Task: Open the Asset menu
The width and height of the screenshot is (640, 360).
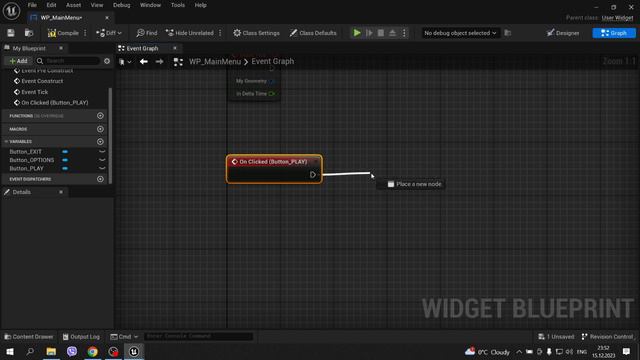Action: 73,5
